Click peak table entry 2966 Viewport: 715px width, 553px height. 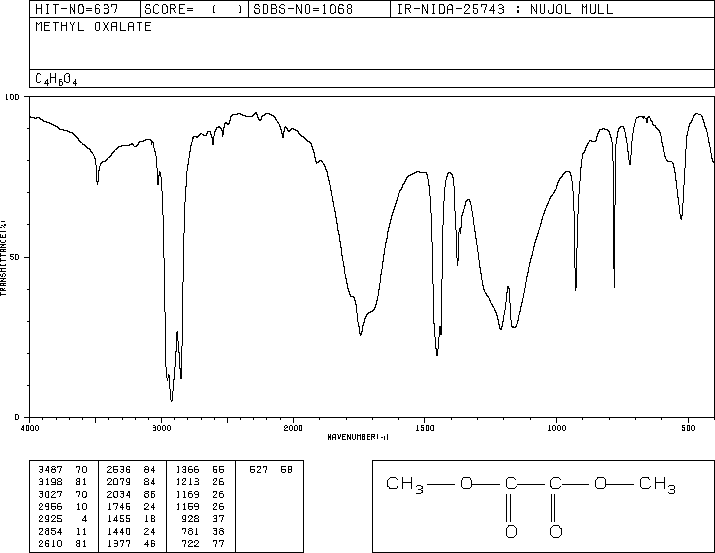(50, 506)
